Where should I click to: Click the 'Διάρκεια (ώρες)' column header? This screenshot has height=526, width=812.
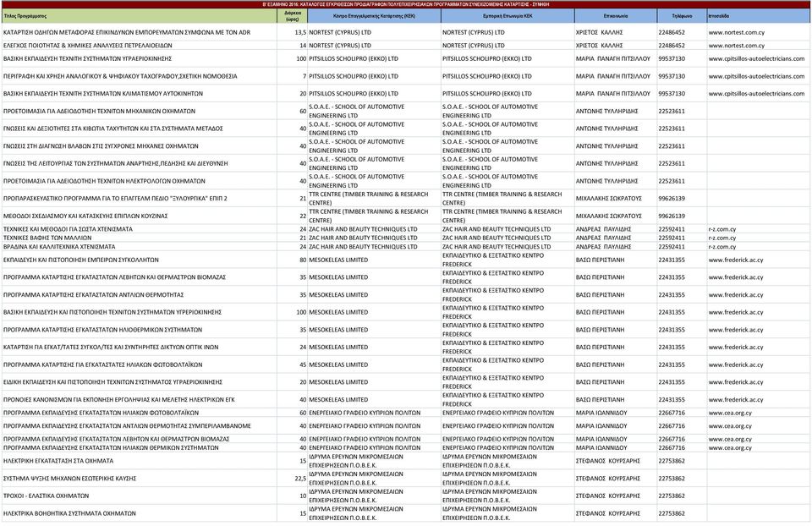click(x=293, y=16)
